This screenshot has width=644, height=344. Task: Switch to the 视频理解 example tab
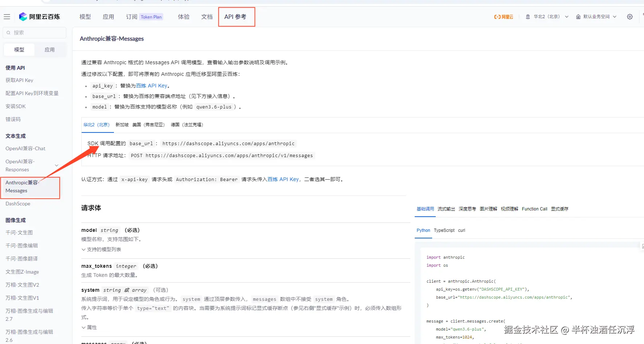point(509,209)
